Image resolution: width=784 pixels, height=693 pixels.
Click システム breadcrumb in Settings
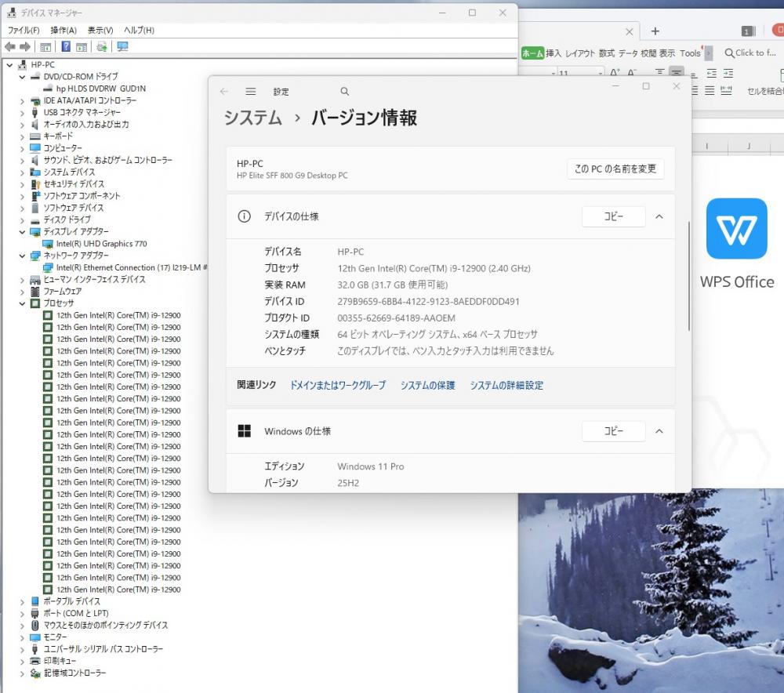253,118
